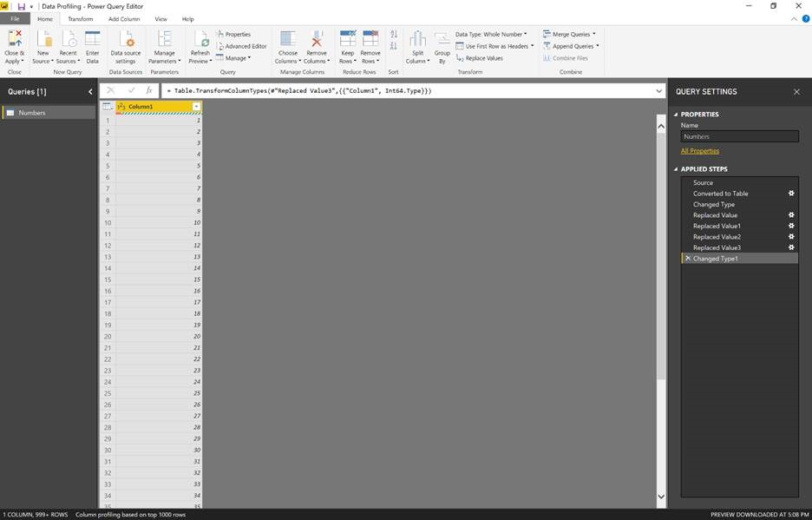Expand the formula bar

pos(658,91)
